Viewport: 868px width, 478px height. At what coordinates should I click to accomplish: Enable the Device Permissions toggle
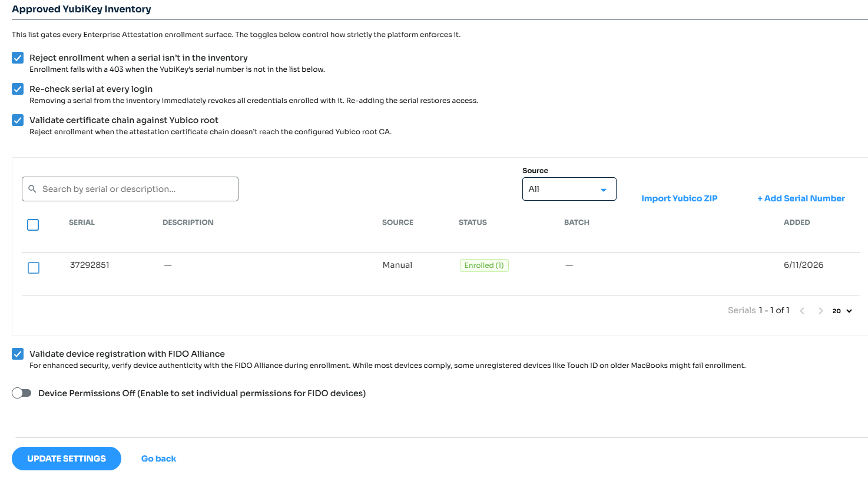click(22, 393)
